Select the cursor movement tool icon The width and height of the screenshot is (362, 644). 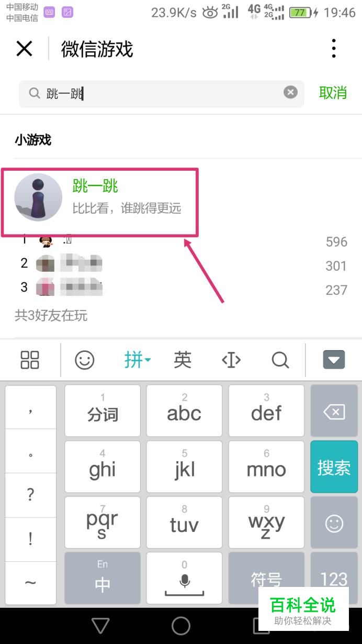[x=231, y=360]
